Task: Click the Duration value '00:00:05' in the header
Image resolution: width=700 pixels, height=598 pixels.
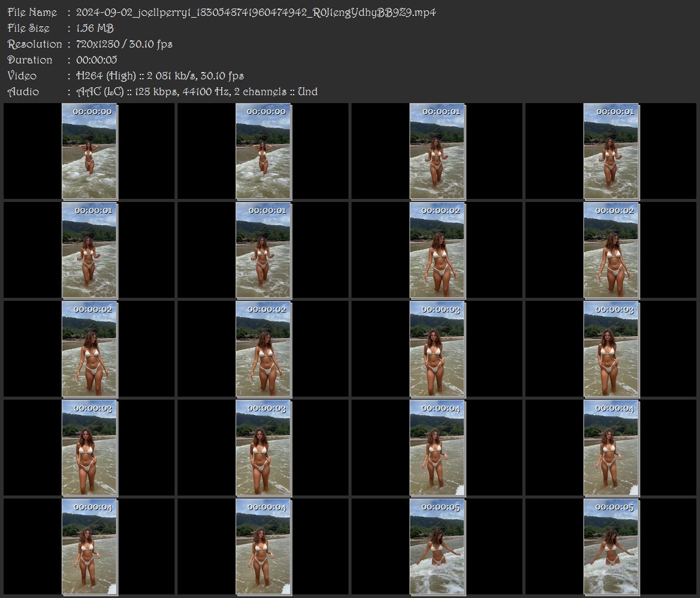Action: point(96,60)
